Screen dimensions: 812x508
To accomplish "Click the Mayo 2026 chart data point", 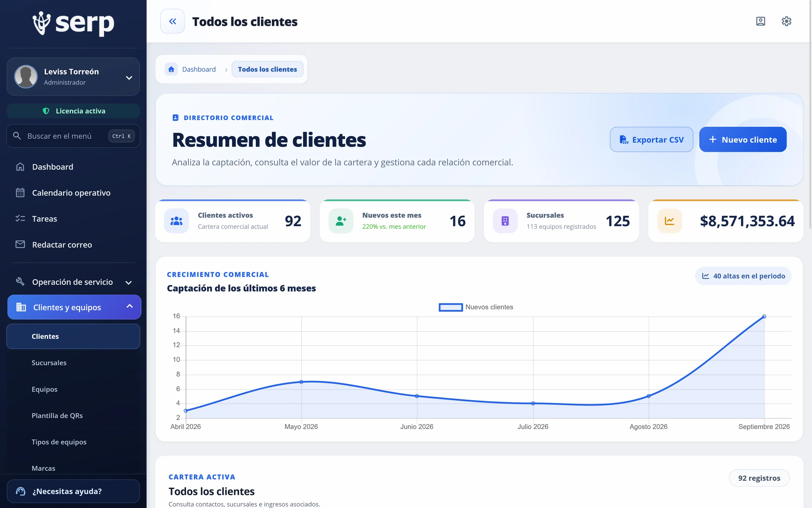I will [301, 382].
